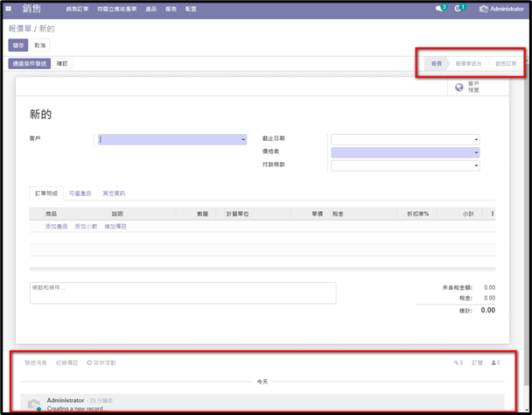The width and height of the screenshot is (532, 415).
Task: Click the 發送消息 send message link
Action: point(36,362)
